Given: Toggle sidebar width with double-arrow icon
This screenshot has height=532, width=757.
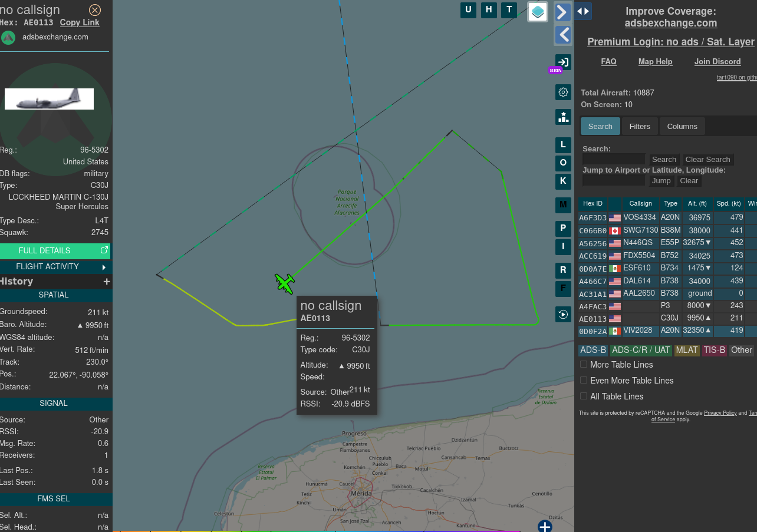Looking at the screenshot, I should (x=583, y=11).
